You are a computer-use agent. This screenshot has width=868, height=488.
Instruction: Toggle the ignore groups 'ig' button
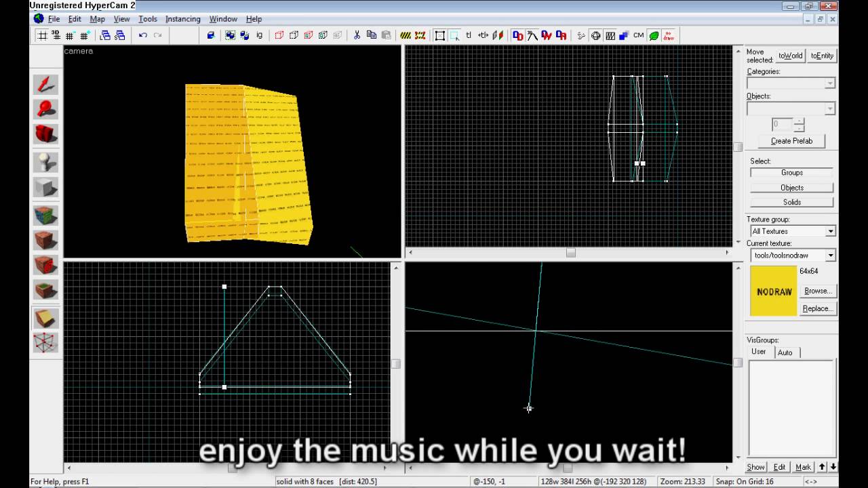259,35
